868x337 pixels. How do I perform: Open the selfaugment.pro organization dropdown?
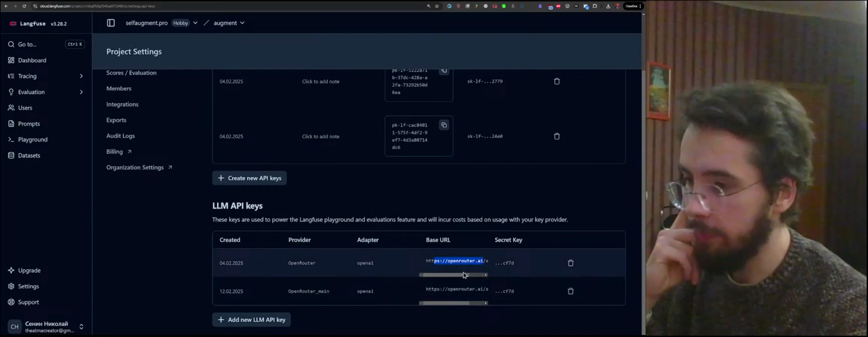195,23
